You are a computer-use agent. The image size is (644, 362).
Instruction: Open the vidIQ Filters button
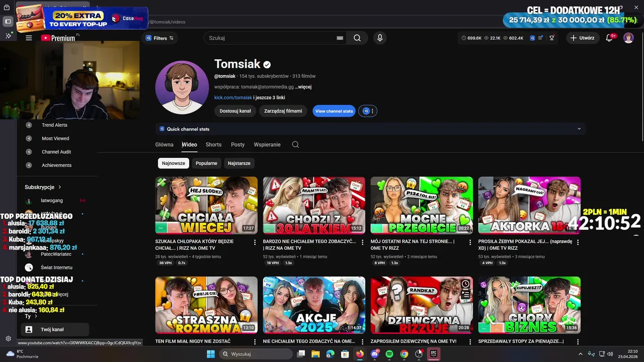click(x=159, y=38)
